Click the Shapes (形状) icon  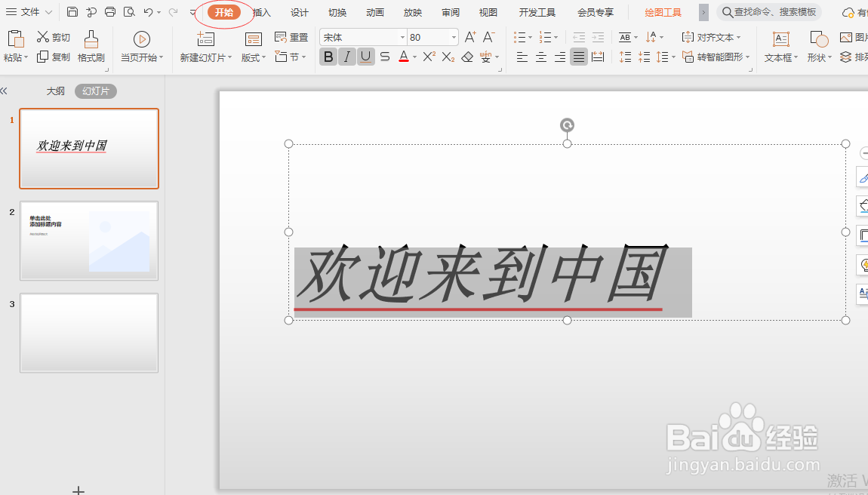tap(819, 39)
